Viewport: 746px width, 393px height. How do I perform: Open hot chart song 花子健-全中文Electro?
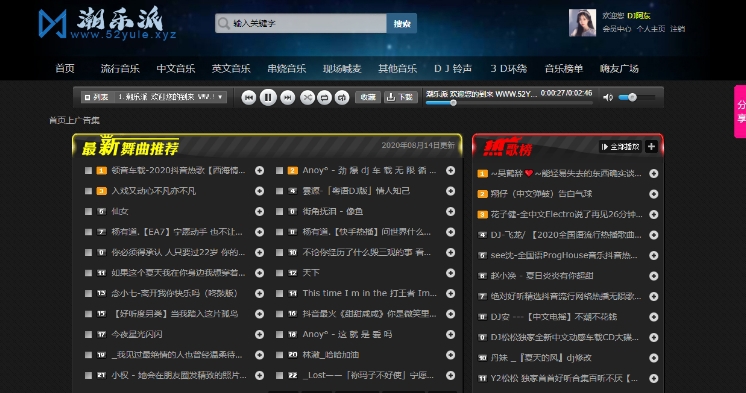click(x=566, y=215)
